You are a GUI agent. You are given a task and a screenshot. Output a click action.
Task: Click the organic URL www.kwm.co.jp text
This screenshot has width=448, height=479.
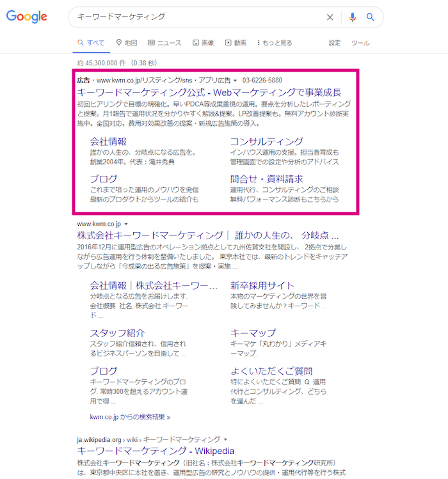(x=99, y=224)
